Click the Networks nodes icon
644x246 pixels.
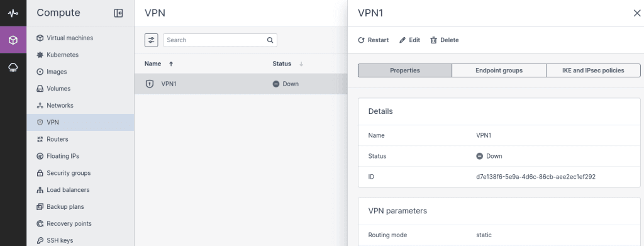(x=40, y=106)
